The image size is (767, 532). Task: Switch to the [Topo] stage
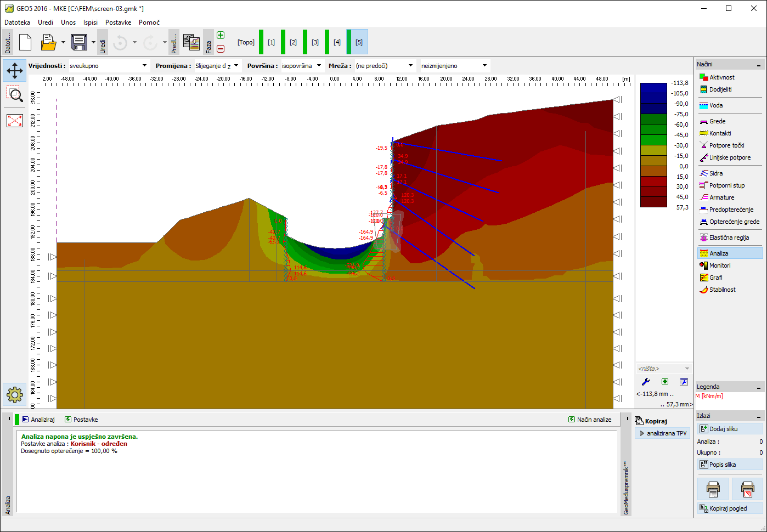246,42
